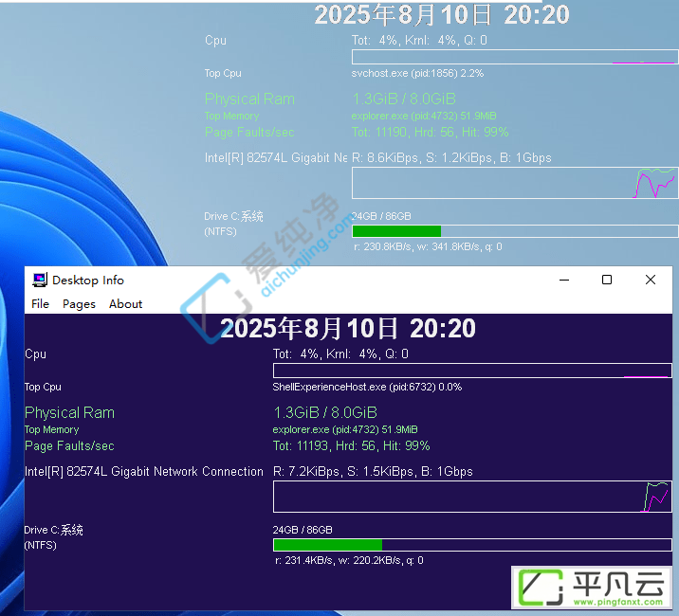
Task: Click Drive C usage bar in Desktop Info window
Action: point(472,545)
